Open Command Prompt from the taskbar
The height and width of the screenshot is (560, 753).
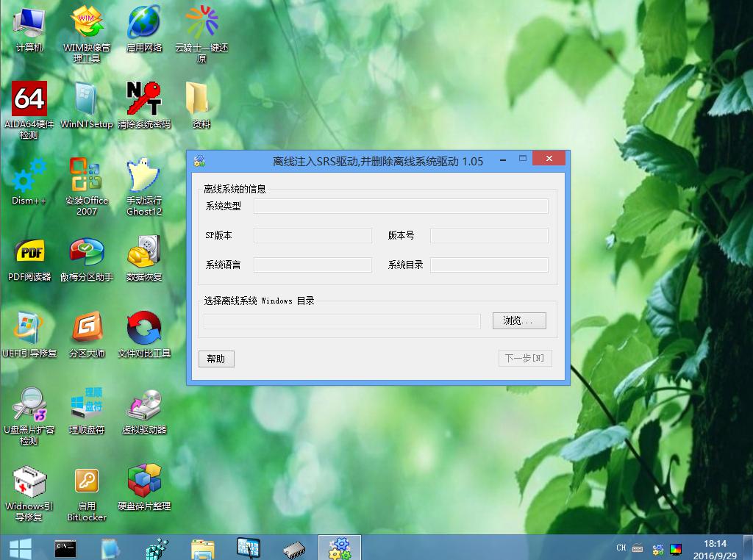[65, 547]
